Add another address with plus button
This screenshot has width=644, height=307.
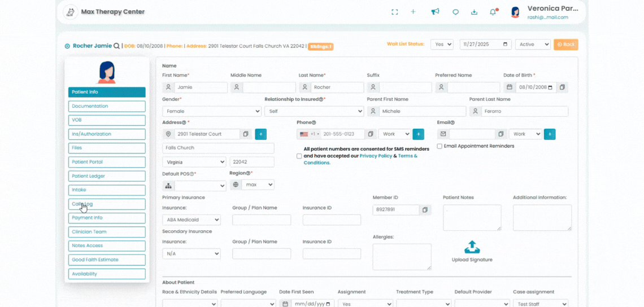tap(261, 134)
